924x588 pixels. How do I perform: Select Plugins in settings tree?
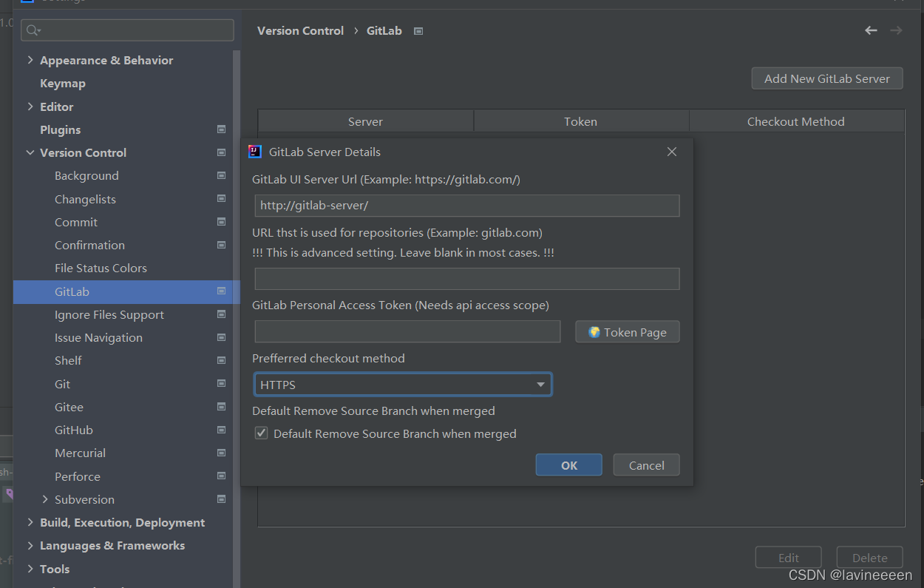point(61,129)
